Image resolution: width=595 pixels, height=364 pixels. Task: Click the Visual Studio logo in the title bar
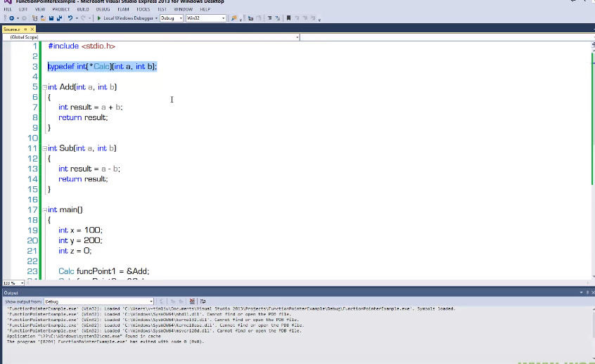8,1
